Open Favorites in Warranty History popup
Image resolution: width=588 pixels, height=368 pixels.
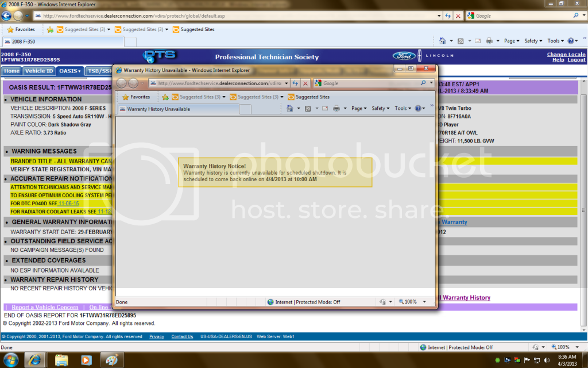(x=136, y=97)
